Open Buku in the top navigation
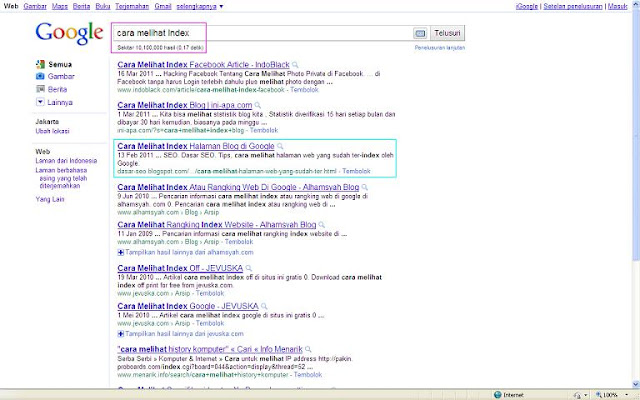 [103, 7]
